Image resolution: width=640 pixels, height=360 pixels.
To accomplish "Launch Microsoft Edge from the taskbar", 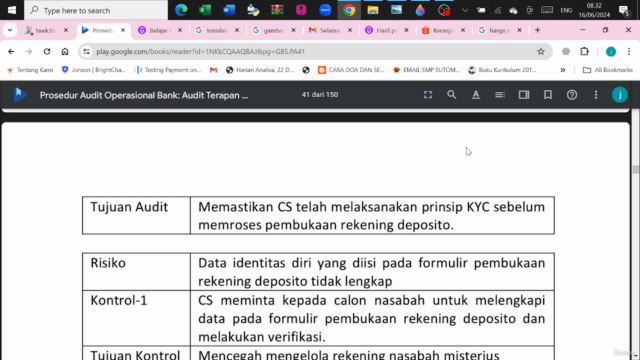I will coord(181,10).
